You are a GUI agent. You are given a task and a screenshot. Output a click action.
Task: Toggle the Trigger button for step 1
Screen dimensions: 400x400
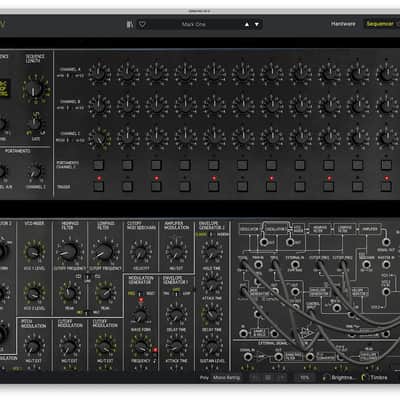click(99, 186)
